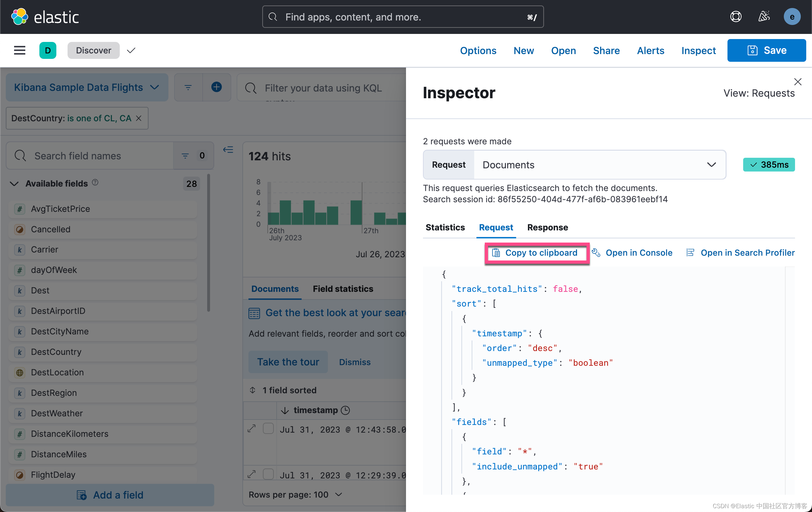Switch to the Response tab

click(x=548, y=228)
